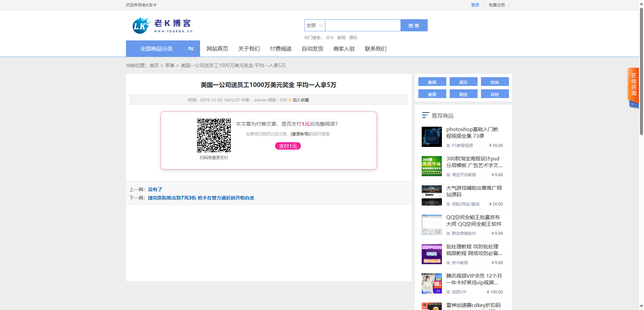Open QQ空间全能王 product thumbnail

pos(432,225)
